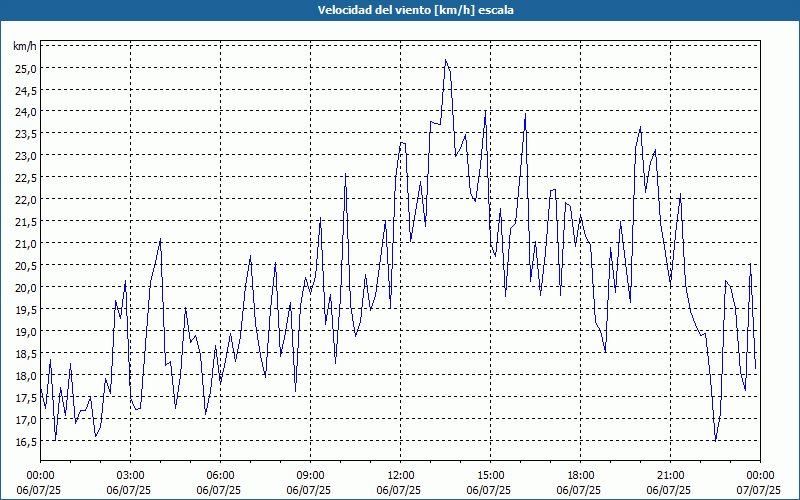
Task: Select the 15:00 time axis label
Action: tap(490, 475)
